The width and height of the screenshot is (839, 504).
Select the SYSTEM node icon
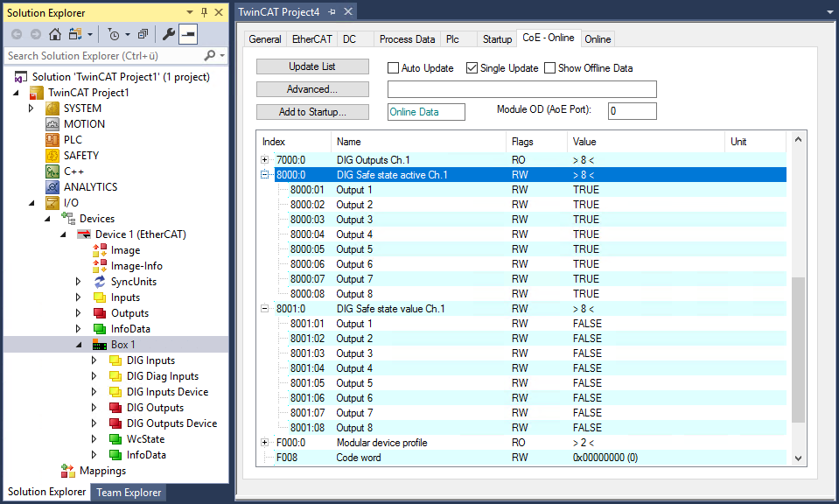pos(52,108)
